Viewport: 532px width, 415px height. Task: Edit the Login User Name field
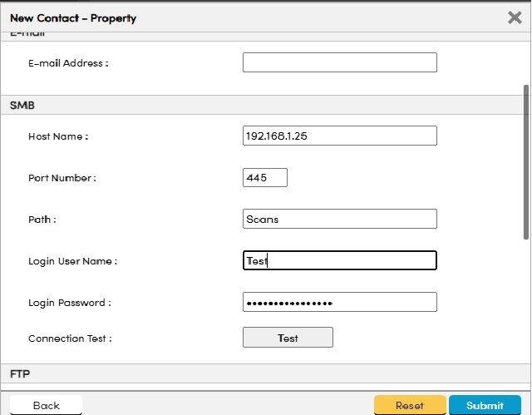[339, 260]
